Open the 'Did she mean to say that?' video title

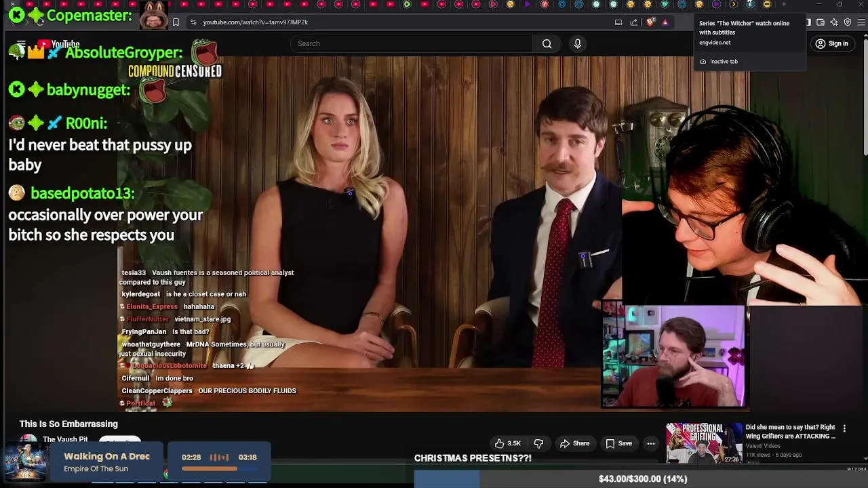coord(791,432)
